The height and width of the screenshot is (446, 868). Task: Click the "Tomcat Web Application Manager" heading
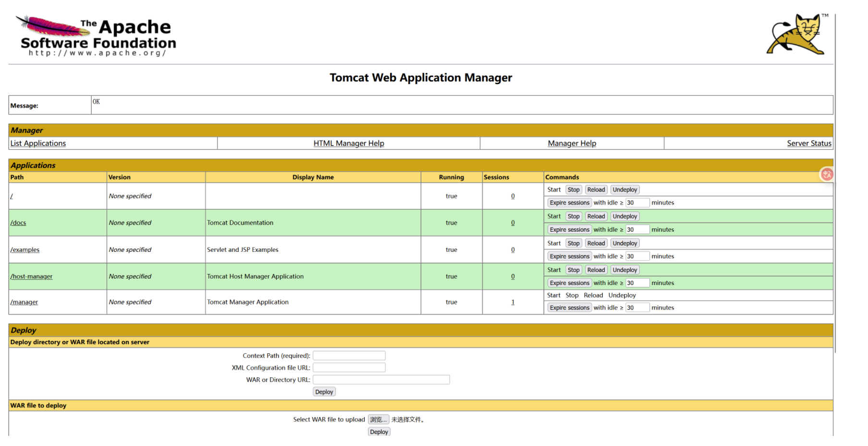pos(421,78)
